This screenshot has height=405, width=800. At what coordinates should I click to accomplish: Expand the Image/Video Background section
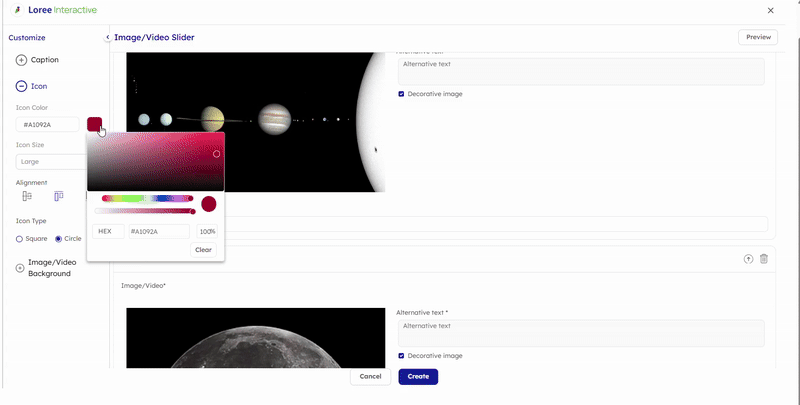pyautogui.click(x=20, y=268)
